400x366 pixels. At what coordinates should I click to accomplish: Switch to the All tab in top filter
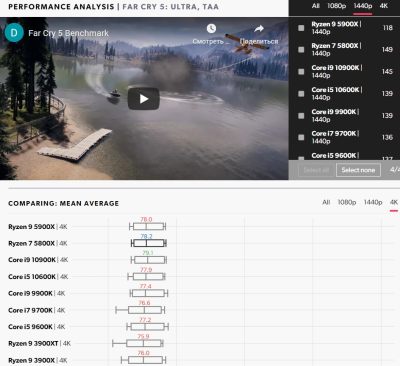[x=316, y=6]
